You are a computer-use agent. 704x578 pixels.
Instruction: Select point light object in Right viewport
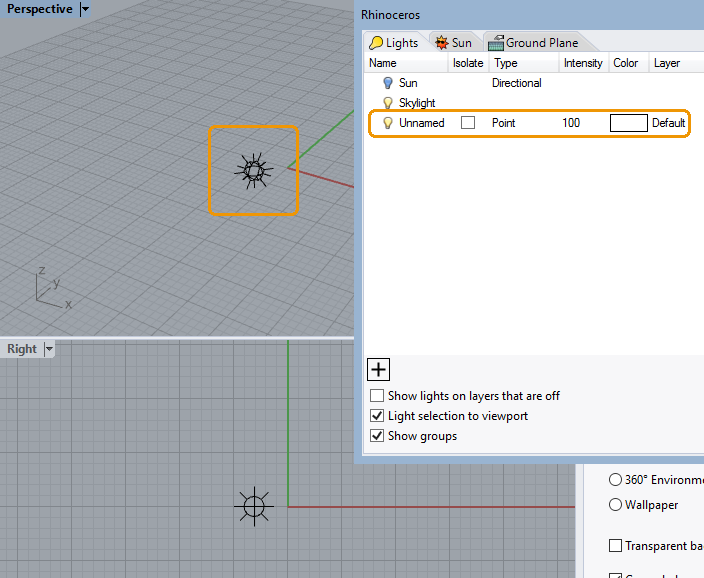point(254,506)
